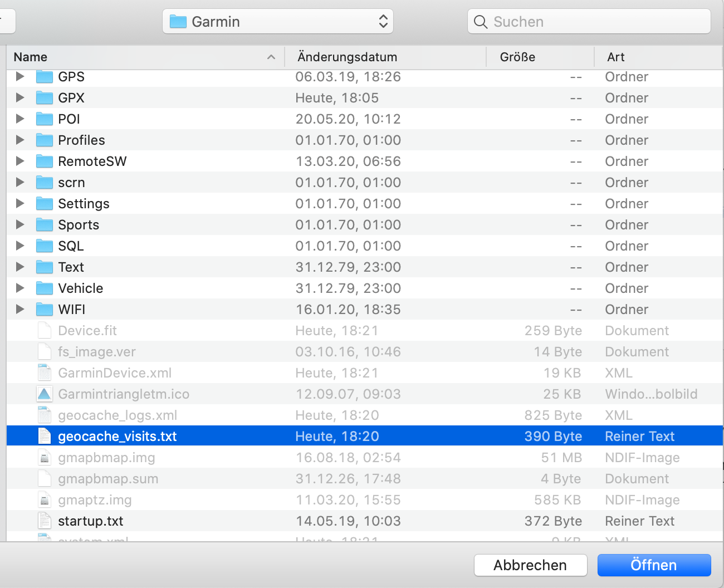
Task: Click into the Suchen search field
Action: pyautogui.click(x=589, y=21)
